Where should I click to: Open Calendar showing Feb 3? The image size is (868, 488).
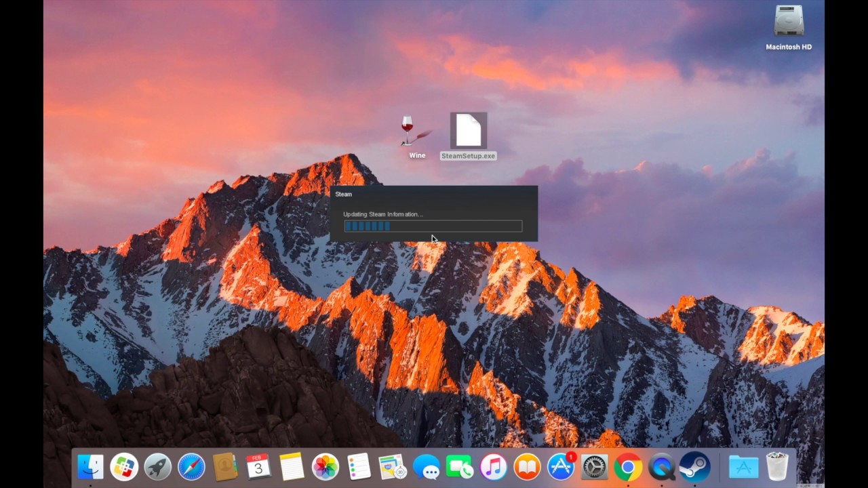point(258,467)
